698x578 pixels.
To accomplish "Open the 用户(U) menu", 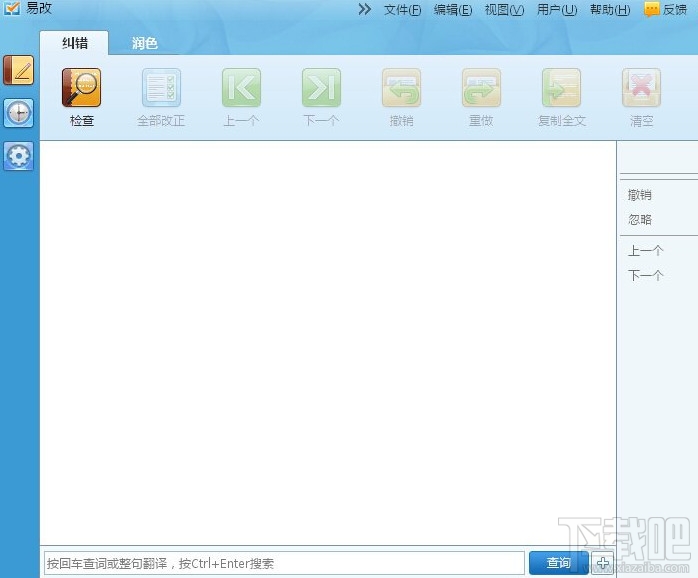I will pyautogui.click(x=557, y=9).
